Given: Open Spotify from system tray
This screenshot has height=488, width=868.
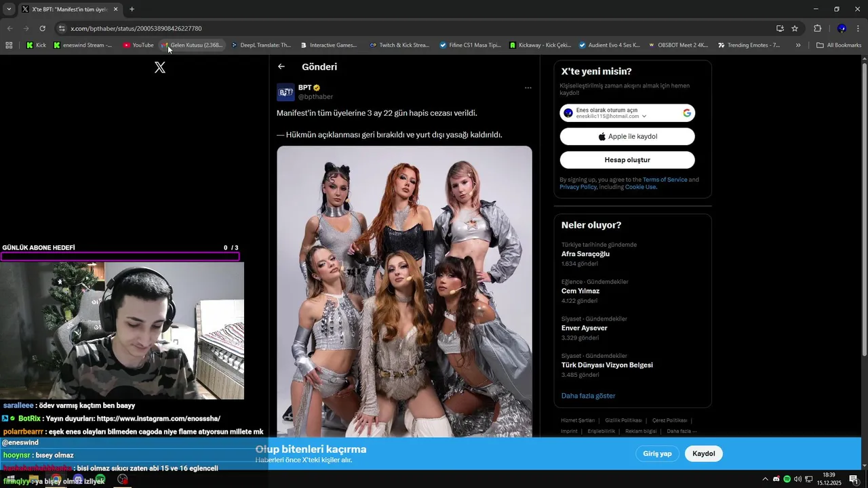Looking at the screenshot, I should [787, 479].
